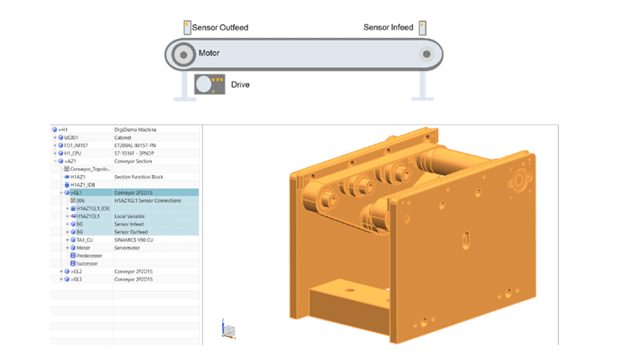Viewport: 640px width, 360px height.
Task: Click the FD1_IM157 node icon
Action: [60, 145]
